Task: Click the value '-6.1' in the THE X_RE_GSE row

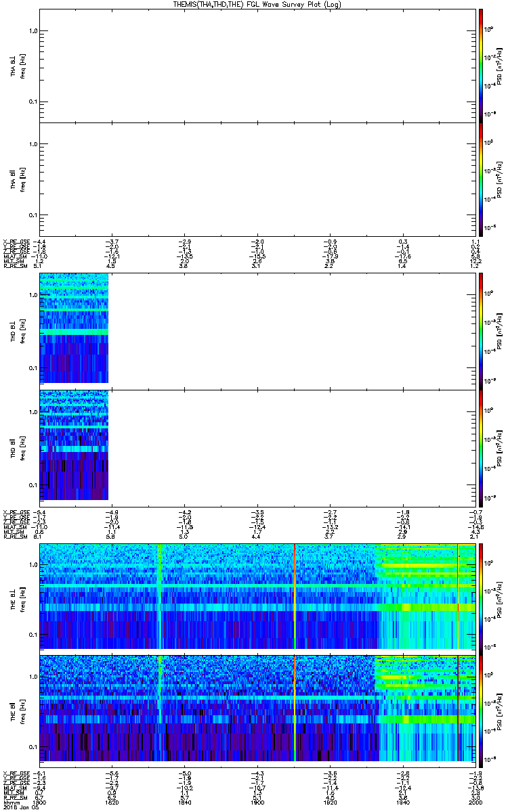Action: [x=40, y=772]
